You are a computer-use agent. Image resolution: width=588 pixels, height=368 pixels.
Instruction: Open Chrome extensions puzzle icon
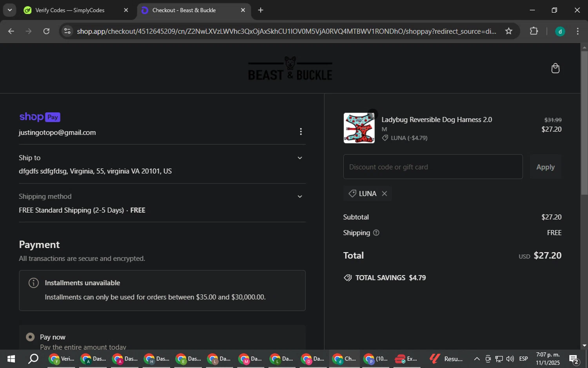point(534,31)
